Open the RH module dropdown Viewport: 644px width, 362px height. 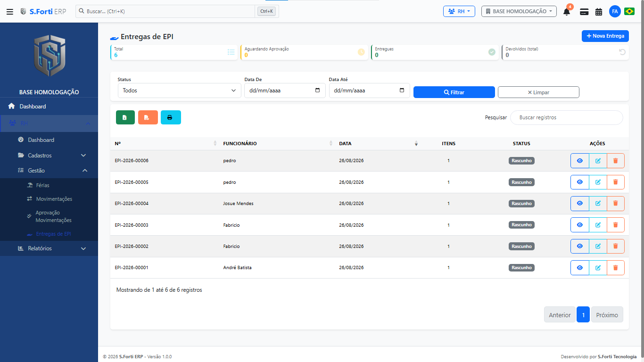[x=459, y=11]
